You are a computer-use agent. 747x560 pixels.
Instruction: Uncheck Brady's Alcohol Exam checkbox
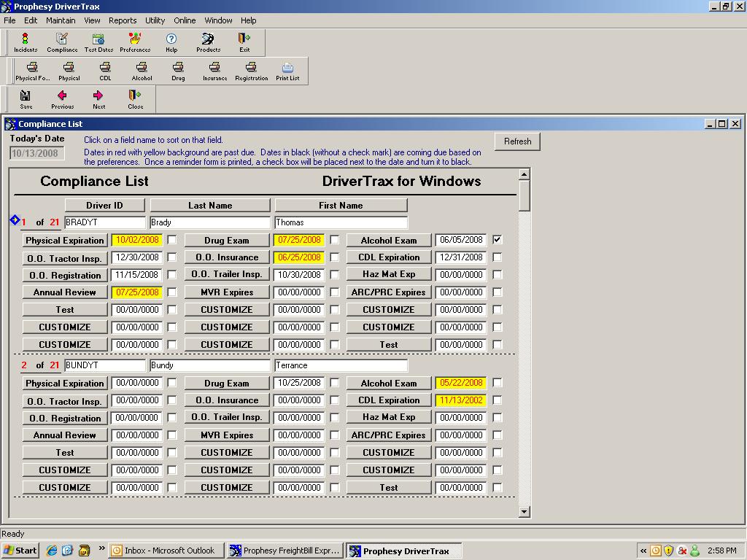[498, 239]
